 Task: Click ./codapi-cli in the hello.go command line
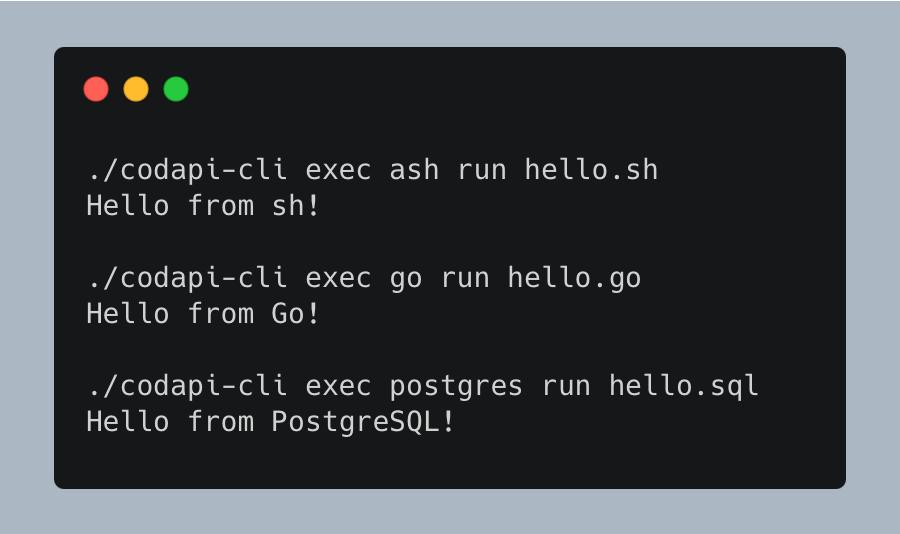(x=187, y=277)
